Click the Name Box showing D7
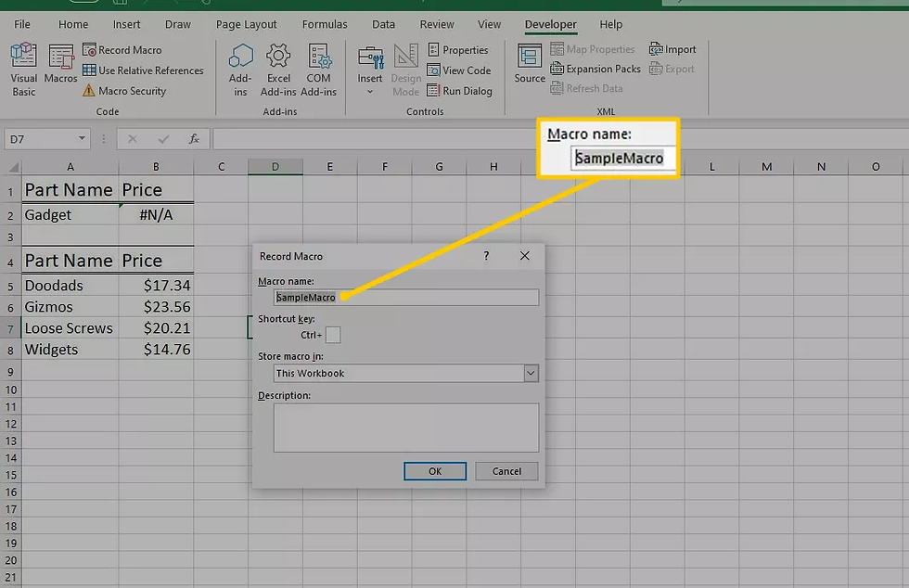Screen dimensions: 909x588 41,139
